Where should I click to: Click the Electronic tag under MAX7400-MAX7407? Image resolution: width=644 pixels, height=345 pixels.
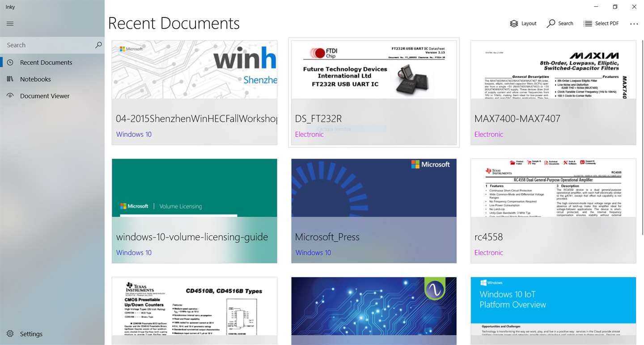tap(489, 134)
